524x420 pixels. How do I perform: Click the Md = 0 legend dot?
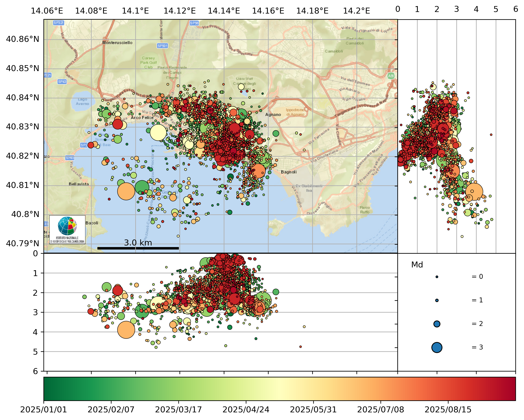(437, 277)
